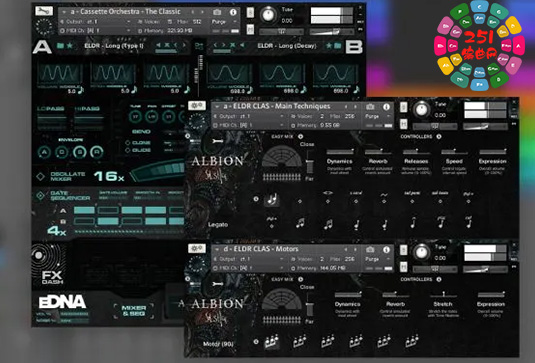
Task: Enable the GLIDE option
Action: point(127,150)
